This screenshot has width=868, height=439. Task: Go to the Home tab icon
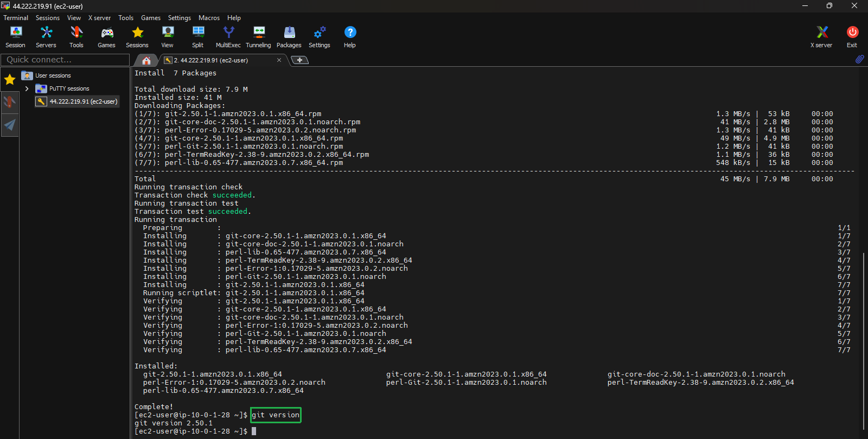coord(146,60)
